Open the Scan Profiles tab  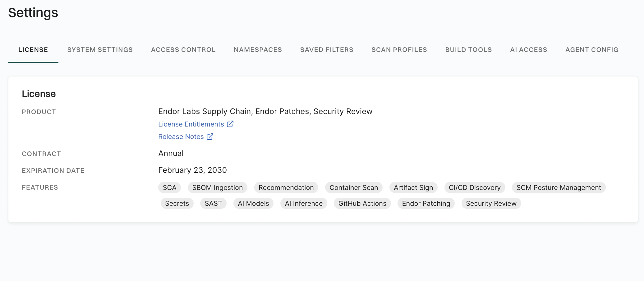(399, 50)
